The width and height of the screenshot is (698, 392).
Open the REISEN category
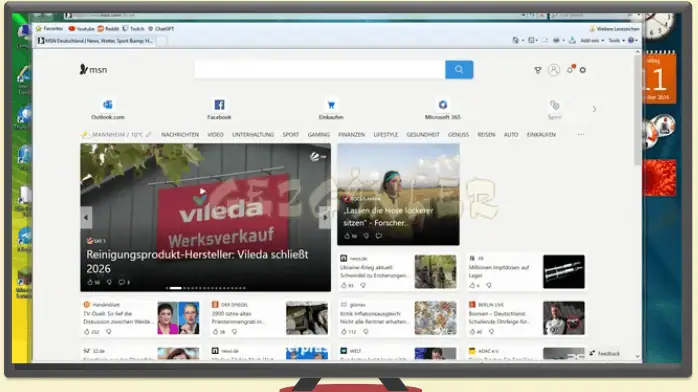pyautogui.click(x=486, y=134)
